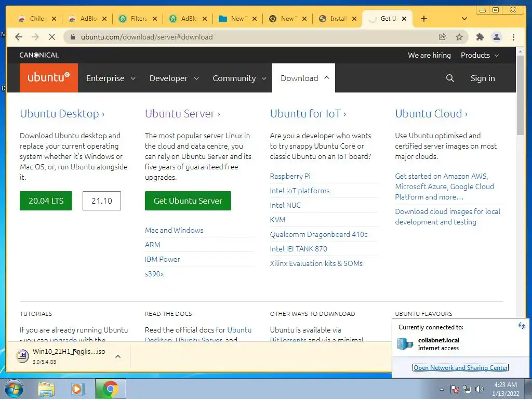
Task: Open a new tab with plus button
Action: 424,19
